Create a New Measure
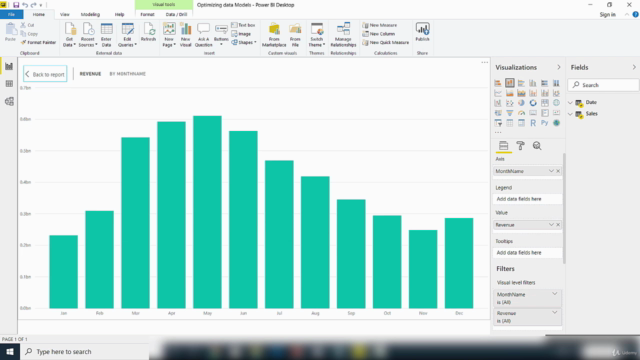The image size is (640, 360). pyautogui.click(x=380, y=25)
